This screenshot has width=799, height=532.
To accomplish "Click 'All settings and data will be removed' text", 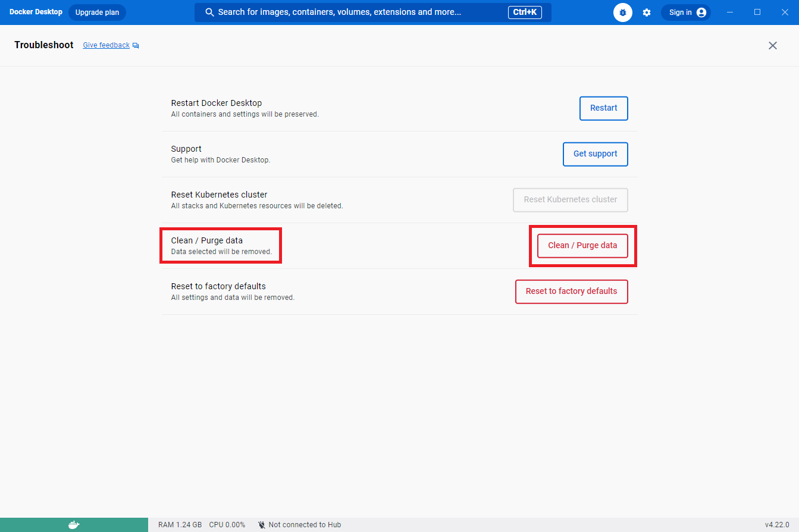I will click(233, 298).
